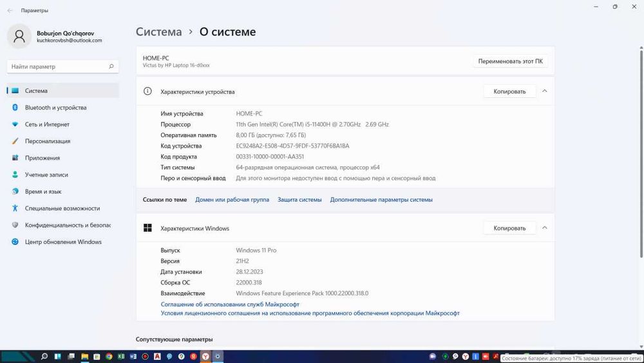Launch Google Chrome from taskbar
This screenshot has height=363, width=644.
[109, 357]
